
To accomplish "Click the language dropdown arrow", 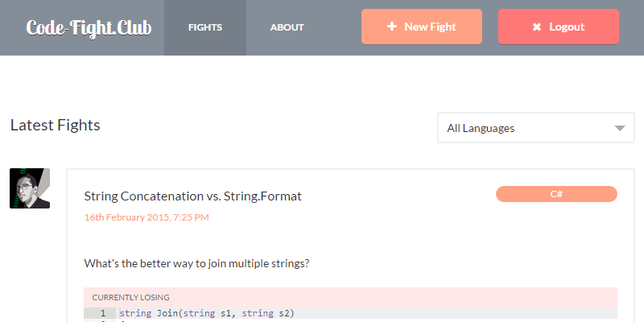I will (619, 128).
